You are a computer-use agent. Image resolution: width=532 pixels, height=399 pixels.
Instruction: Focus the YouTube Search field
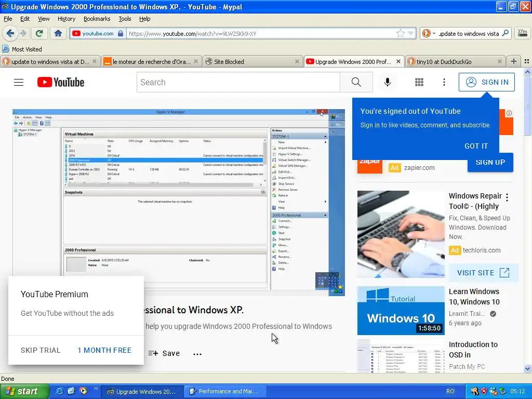click(238, 82)
